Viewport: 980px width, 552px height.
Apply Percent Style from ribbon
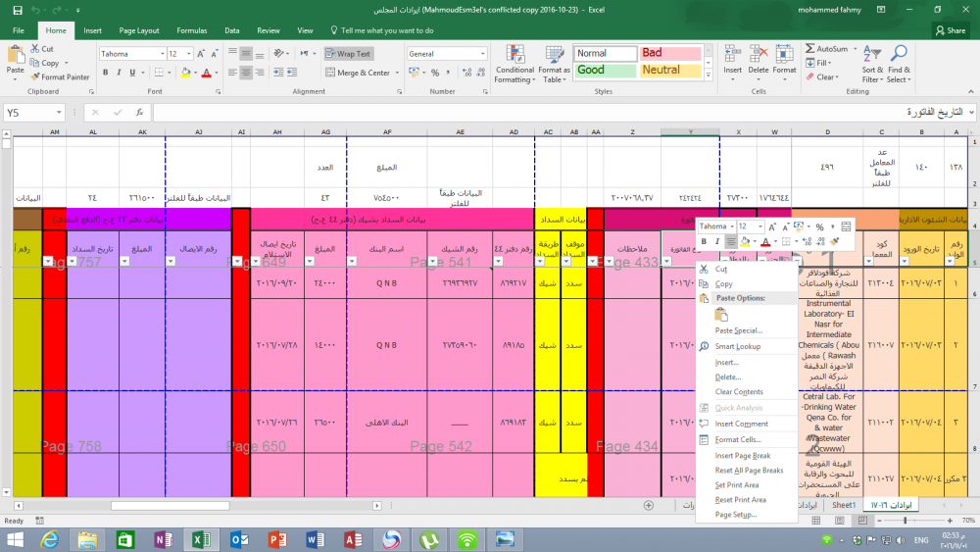point(435,73)
